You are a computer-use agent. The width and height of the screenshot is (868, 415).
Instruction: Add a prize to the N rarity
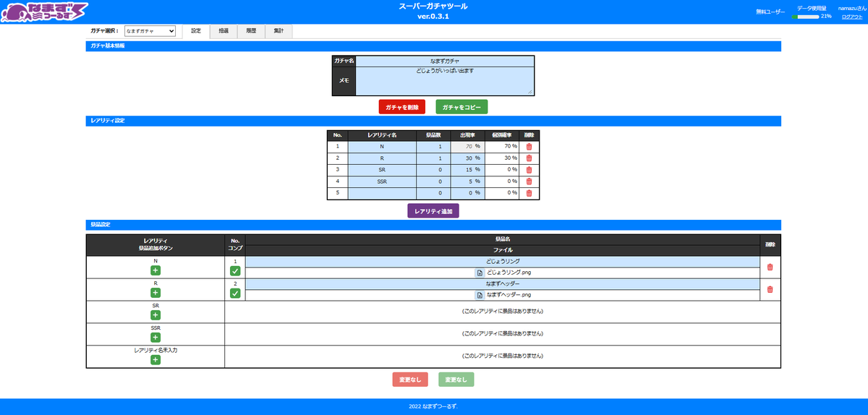coord(156,270)
